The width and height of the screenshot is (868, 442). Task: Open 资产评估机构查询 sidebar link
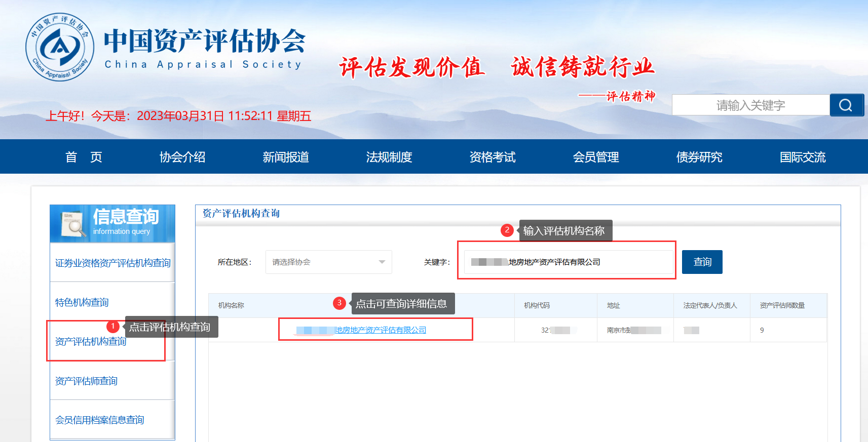point(91,341)
